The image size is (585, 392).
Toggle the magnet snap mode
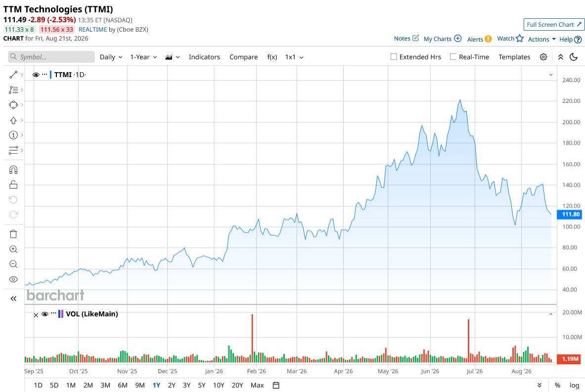[x=13, y=170]
